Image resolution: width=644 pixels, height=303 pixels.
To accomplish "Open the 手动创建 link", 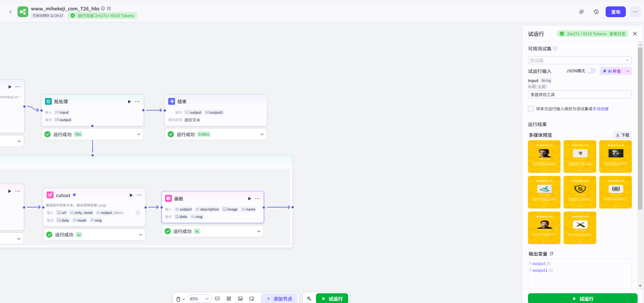I will pos(601,109).
